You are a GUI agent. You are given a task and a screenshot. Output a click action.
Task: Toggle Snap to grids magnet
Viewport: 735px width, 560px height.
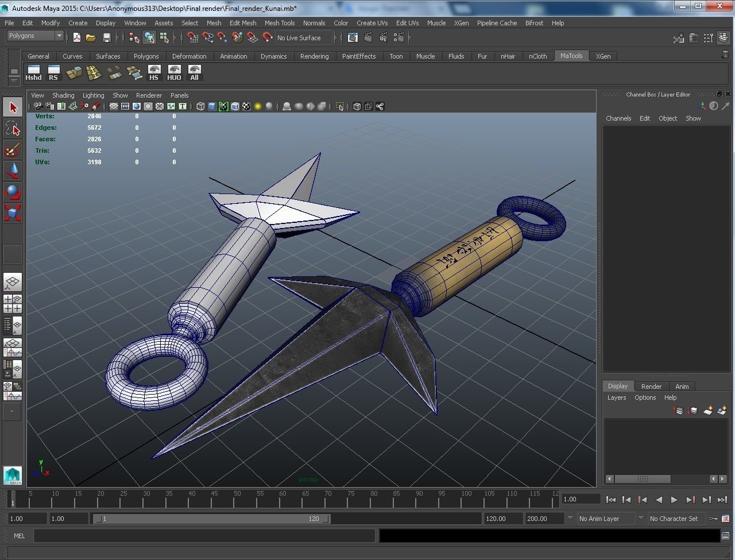coord(192,38)
